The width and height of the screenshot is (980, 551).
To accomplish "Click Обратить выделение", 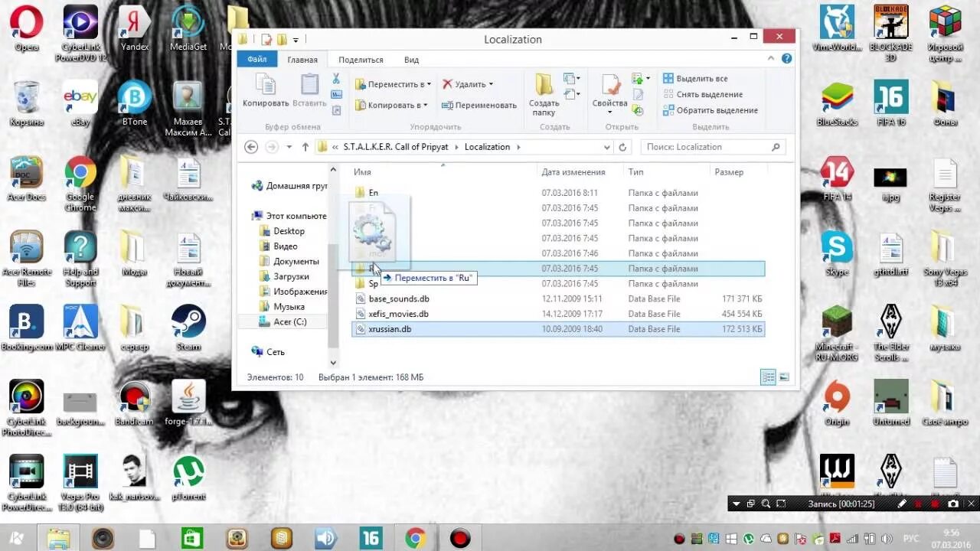I will pyautogui.click(x=710, y=110).
